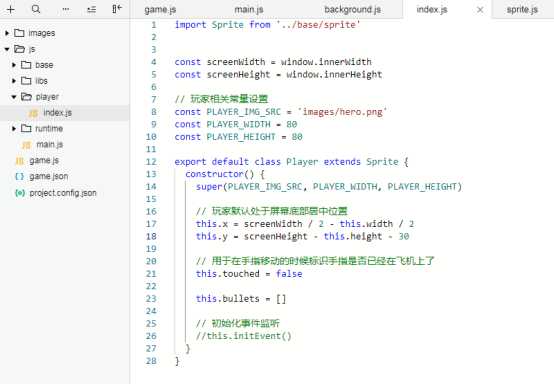Open the file search magnifier icon
This screenshot has width=554, height=385.
point(36,9)
